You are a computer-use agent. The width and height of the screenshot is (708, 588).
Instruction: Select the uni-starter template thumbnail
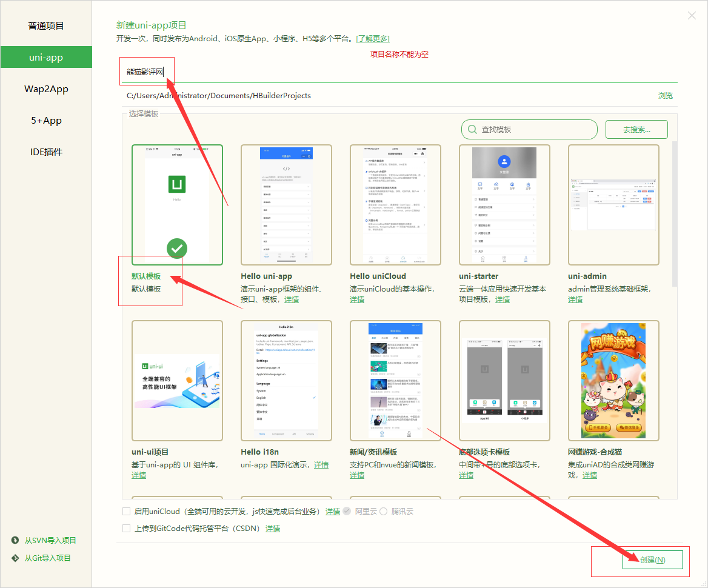(x=504, y=204)
